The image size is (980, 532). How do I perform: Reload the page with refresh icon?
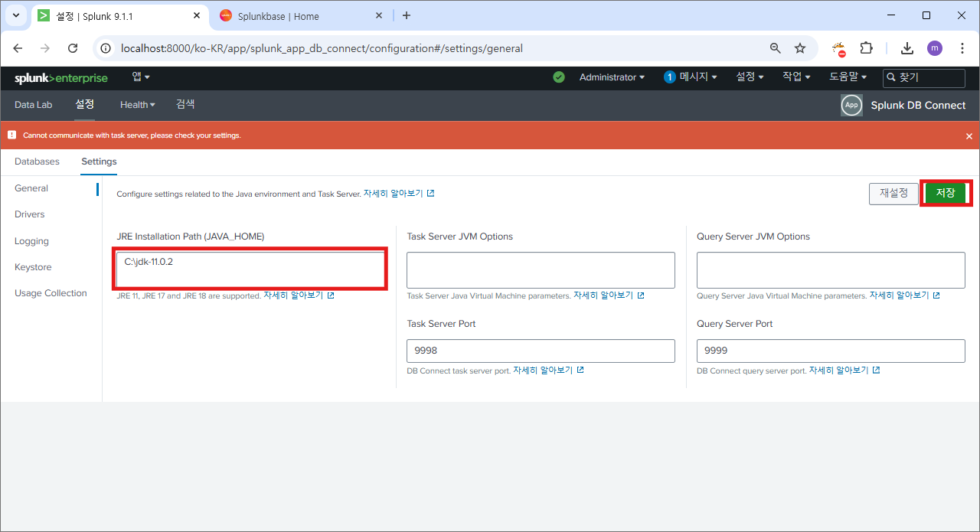pyautogui.click(x=73, y=48)
